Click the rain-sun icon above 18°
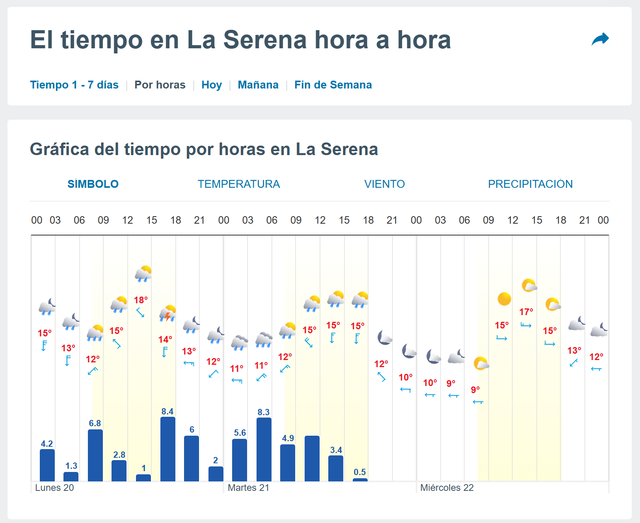The height and width of the screenshot is (523, 640). pos(143,274)
